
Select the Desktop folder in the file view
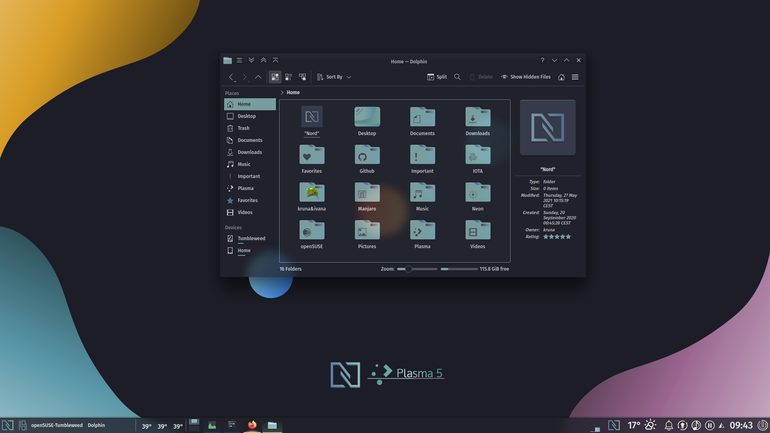coord(367,121)
